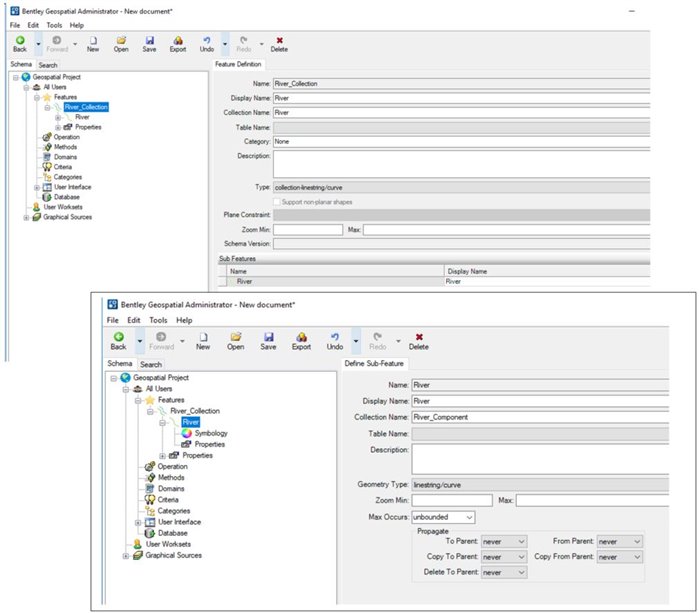The height and width of the screenshot is (613, 699).
Task: Open Tools menu in upper window
Action: [x=54, y=25]
